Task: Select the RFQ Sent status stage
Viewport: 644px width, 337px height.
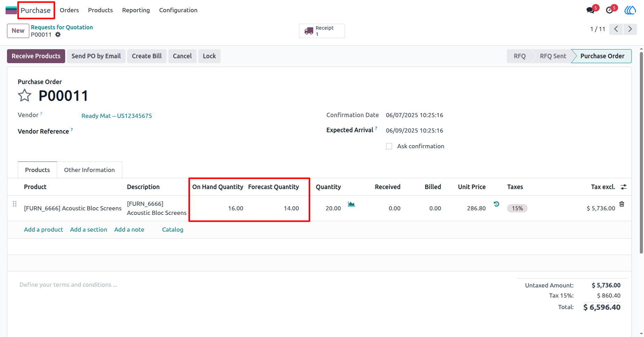Action: point(553,56)
